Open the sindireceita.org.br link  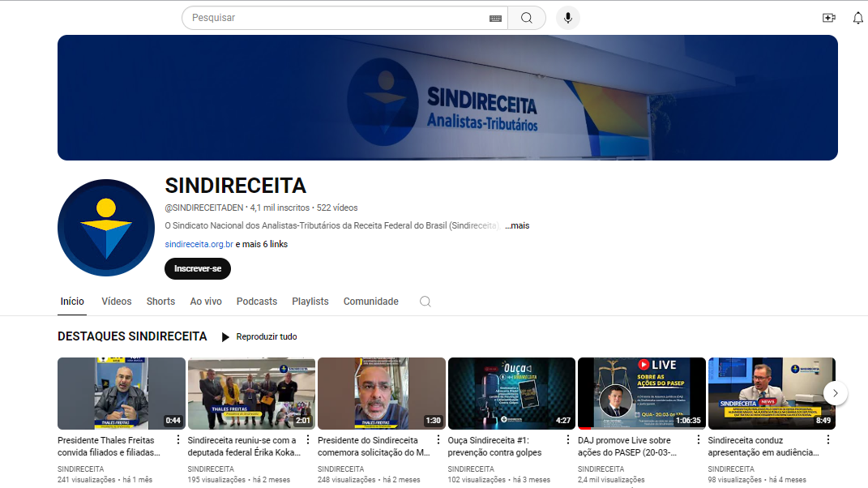coord(199,244)
